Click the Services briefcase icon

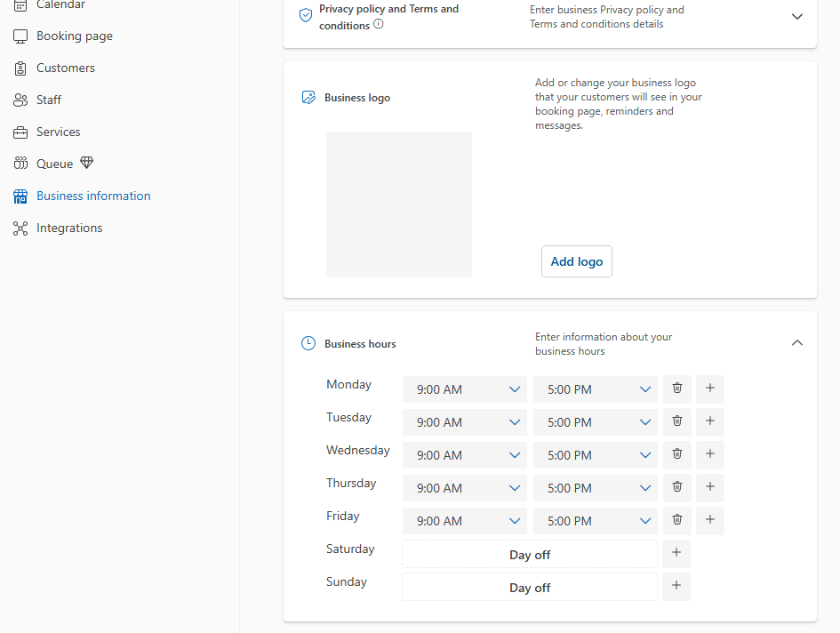point(20,132)
